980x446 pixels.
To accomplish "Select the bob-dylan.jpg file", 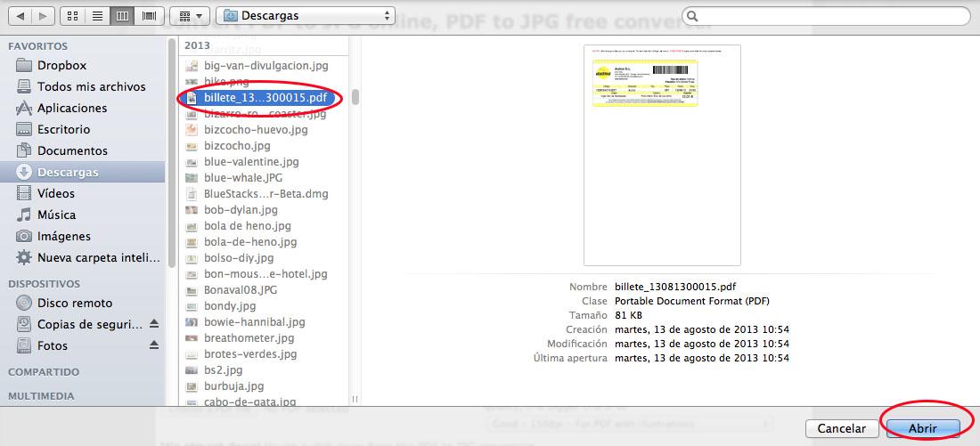I will pos(241,210).
